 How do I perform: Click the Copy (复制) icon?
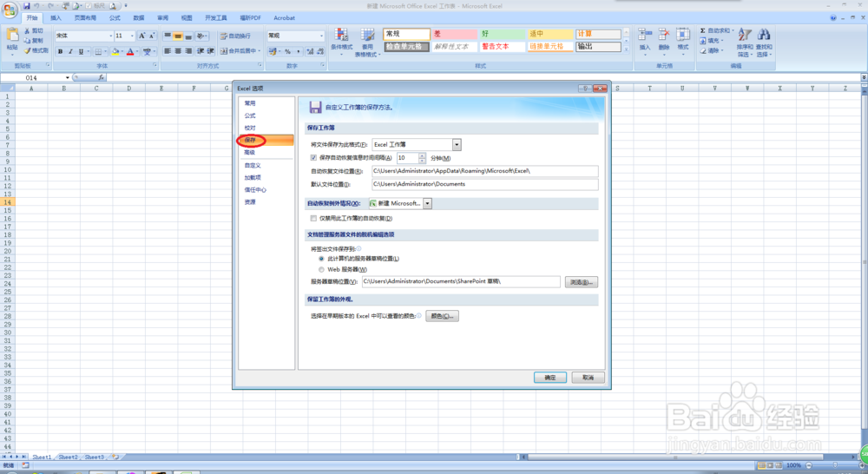(x=27, y=41)
